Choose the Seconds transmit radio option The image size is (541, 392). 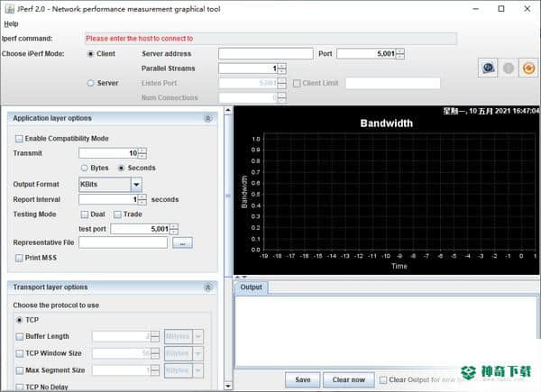(122, 168)
